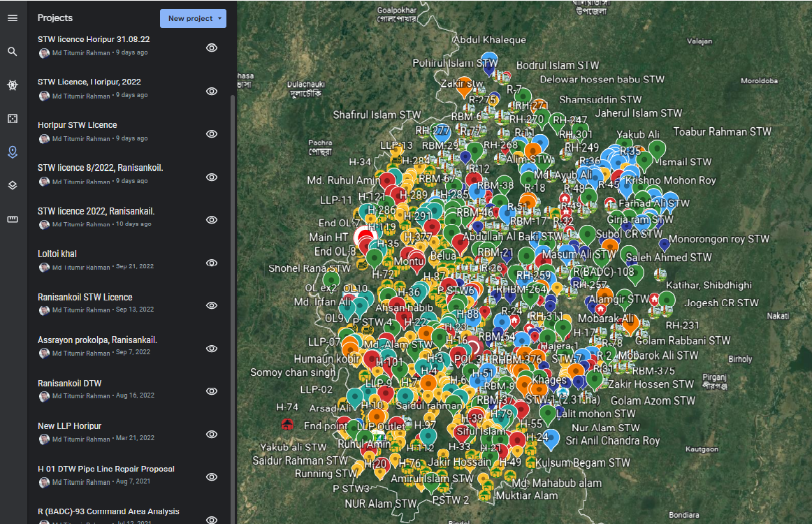Open Ranisankoil STW Licence project

85,297
